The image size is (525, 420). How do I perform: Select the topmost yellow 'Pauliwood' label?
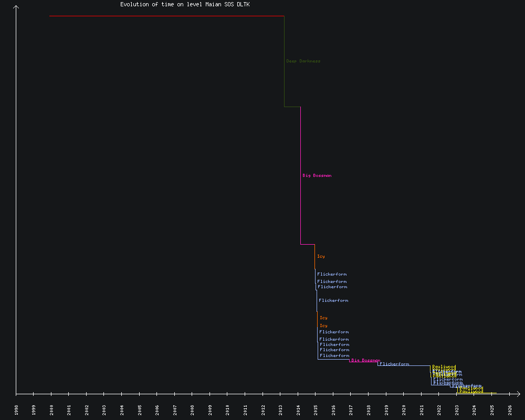[x=444, y=366]
